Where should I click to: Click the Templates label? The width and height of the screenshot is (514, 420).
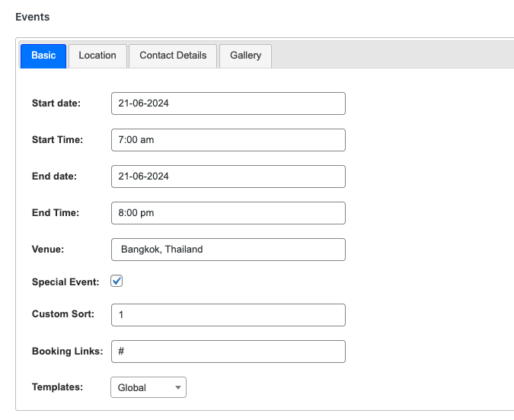[57, 387]
